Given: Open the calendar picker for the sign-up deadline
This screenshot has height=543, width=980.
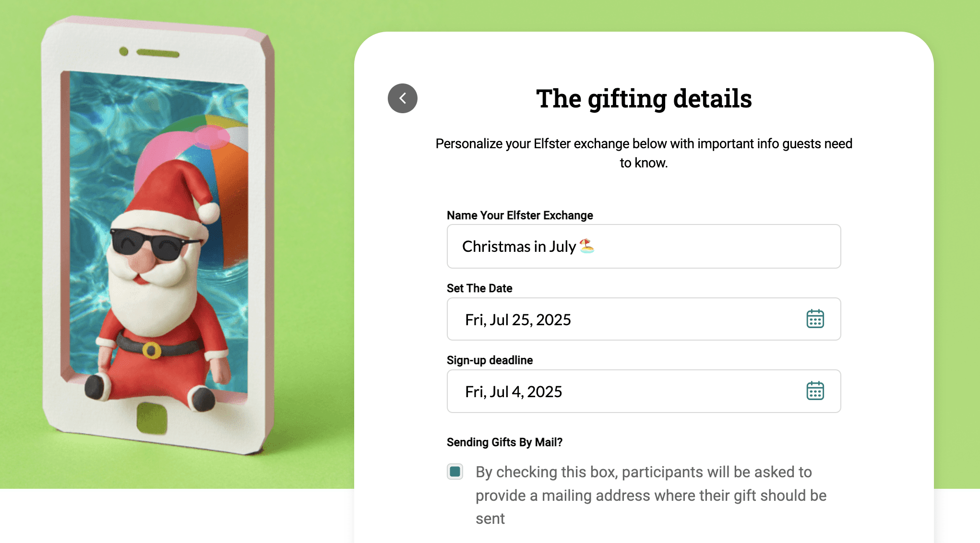Looking at the screenshot, I should pyautogui.click(x=816, y=391).
